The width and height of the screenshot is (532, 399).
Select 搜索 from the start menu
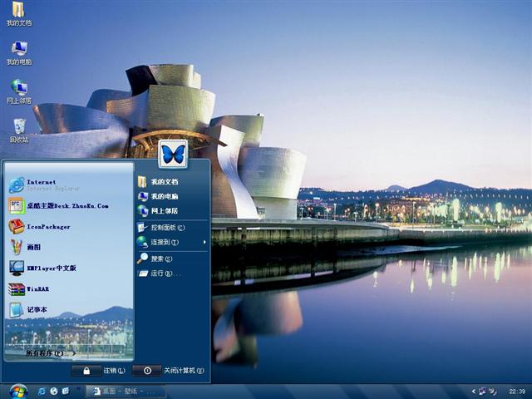click(x=160, y=259)
